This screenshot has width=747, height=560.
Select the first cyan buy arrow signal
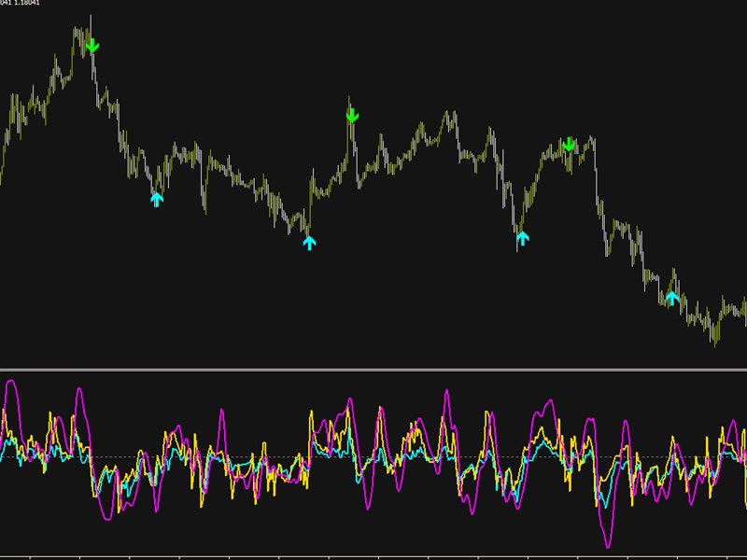(157, 199)
